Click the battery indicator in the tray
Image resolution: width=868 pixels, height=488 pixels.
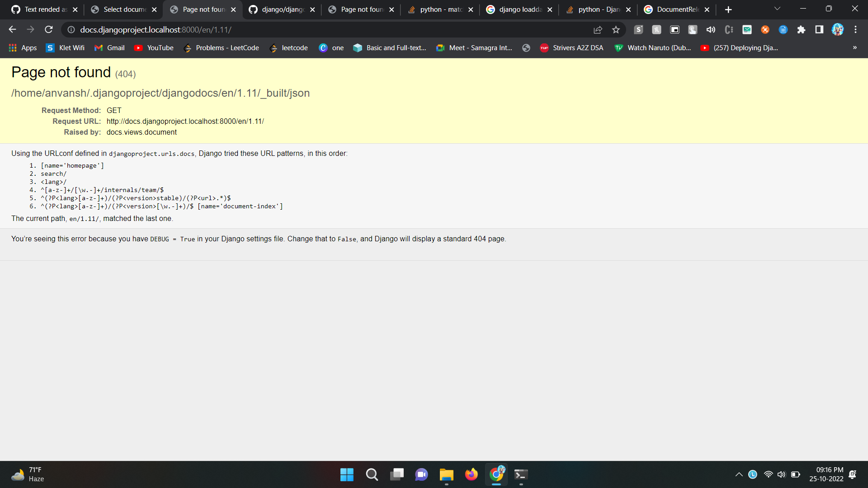tap(795, 474)
